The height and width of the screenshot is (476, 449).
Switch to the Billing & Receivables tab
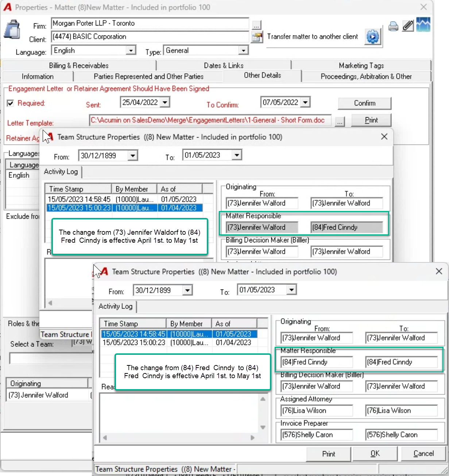(x=79, y=66)
